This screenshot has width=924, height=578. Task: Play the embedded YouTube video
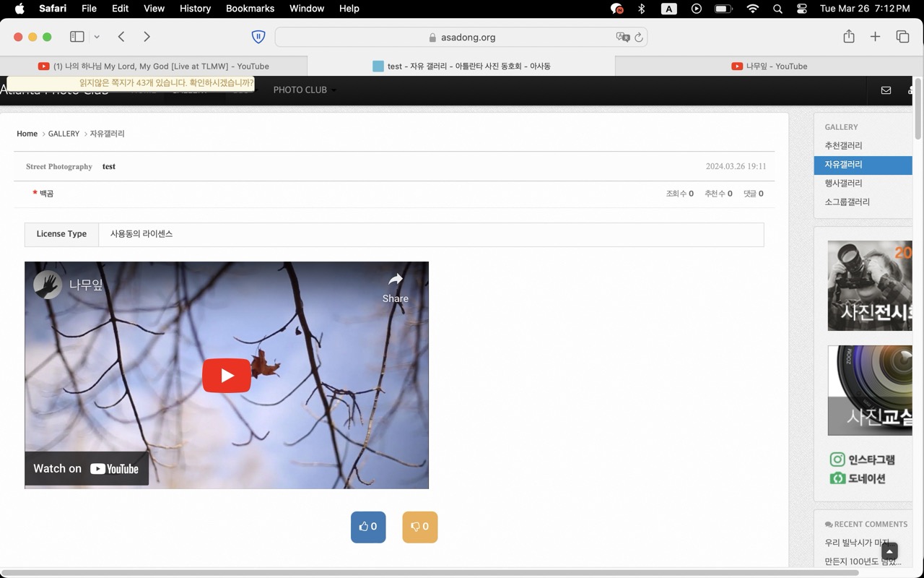(x=227, y=376)
